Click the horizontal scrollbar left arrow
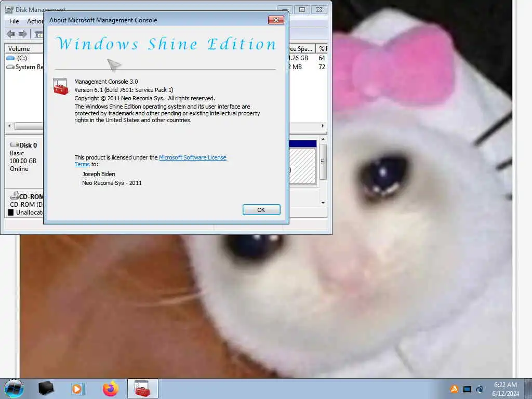532x399 pixels. (x=9, y=126)
